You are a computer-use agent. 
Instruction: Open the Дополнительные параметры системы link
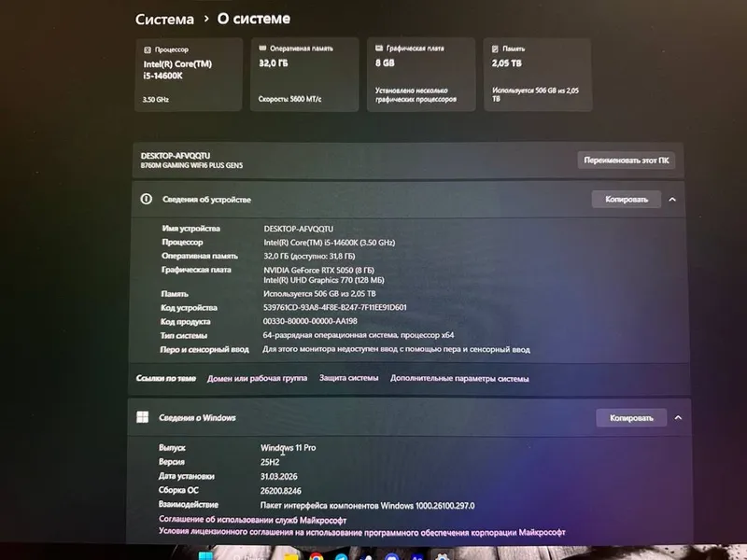[x=459, y=379]
